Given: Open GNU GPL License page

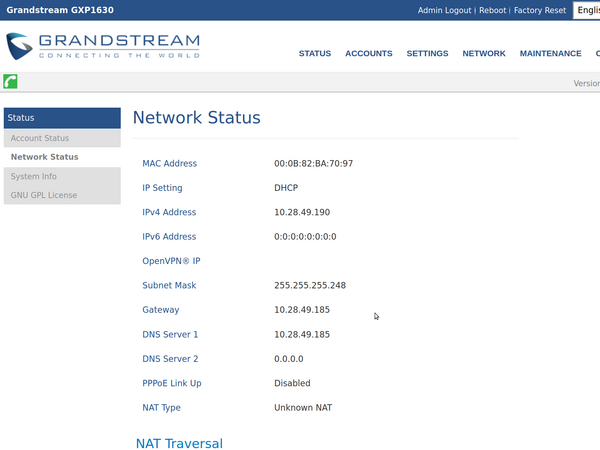Looking at the screenshot, I should (62, 195).
